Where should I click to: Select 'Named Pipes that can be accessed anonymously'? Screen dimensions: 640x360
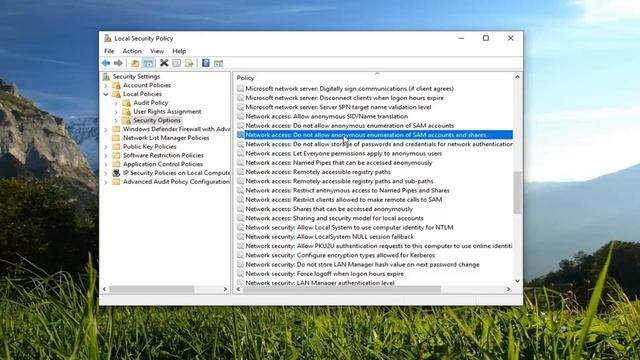click(339, 162)
